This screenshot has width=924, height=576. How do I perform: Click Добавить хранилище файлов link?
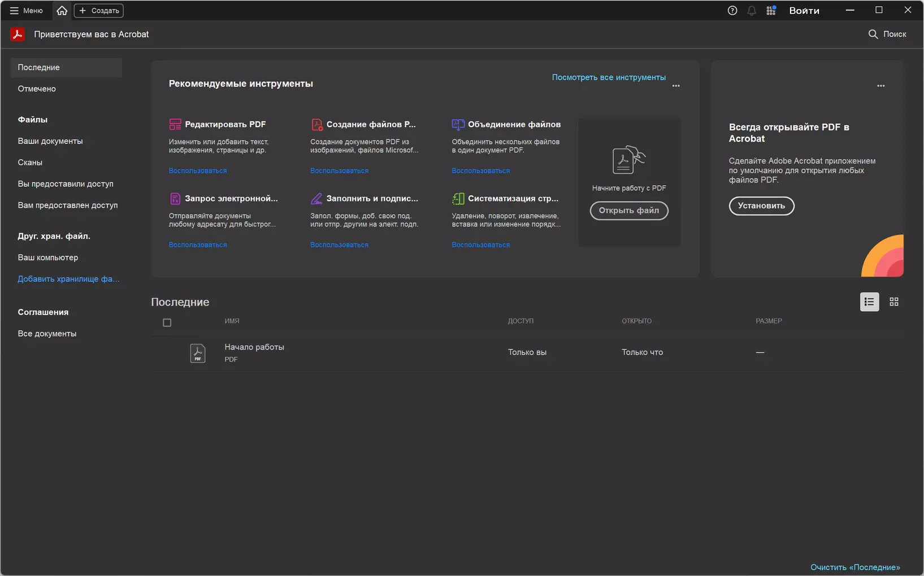click(68, 279)
